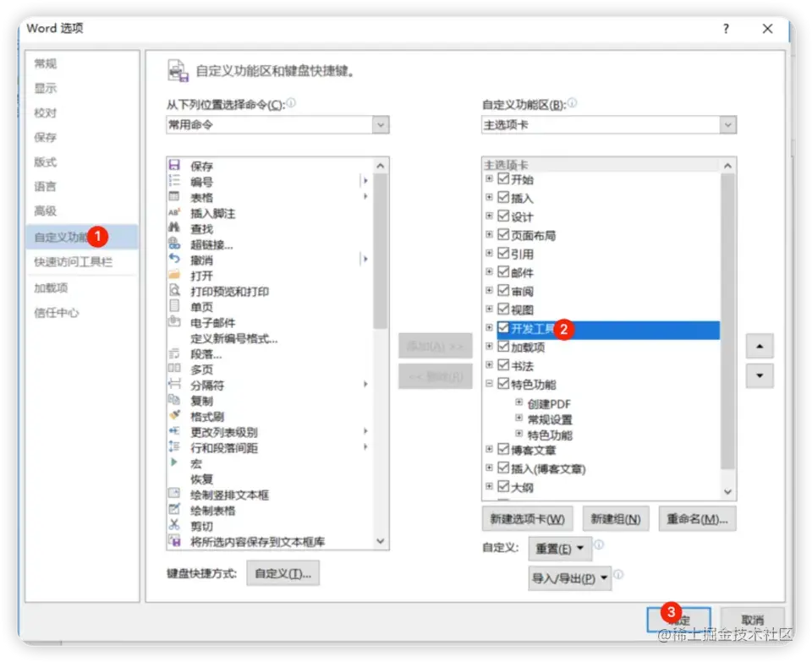
Task: Select the 绘制竖排文本框 icon
Action: 174,494
